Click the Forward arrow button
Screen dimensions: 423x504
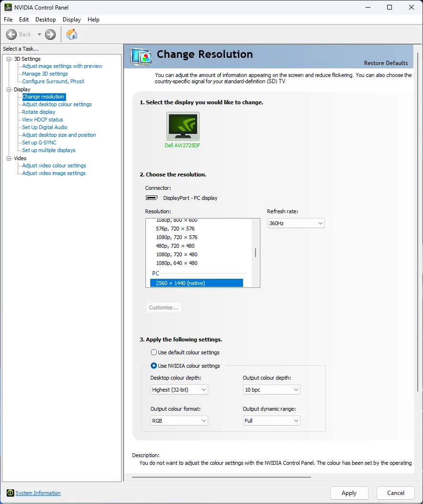pyautogui.click(x=50, y=34)
